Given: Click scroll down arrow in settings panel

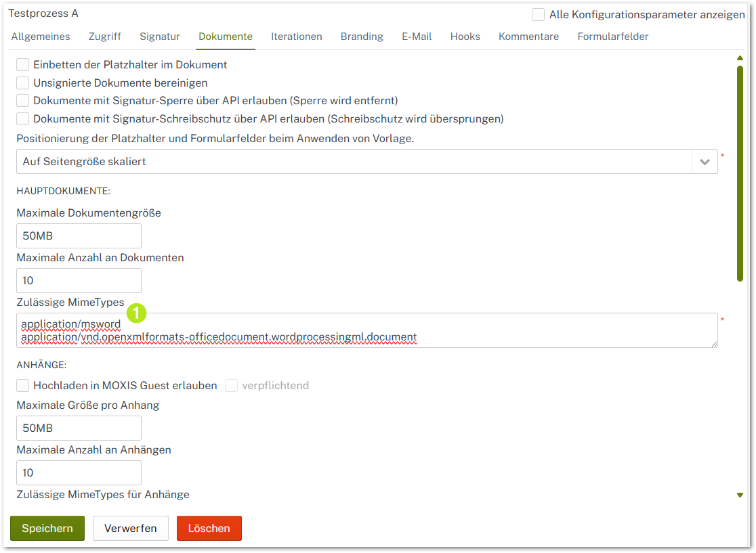Looking at the screenshot, I should [740, 495].
